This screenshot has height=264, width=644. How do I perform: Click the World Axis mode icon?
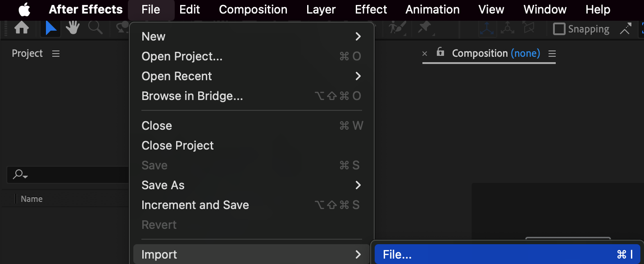pos(508,28)
